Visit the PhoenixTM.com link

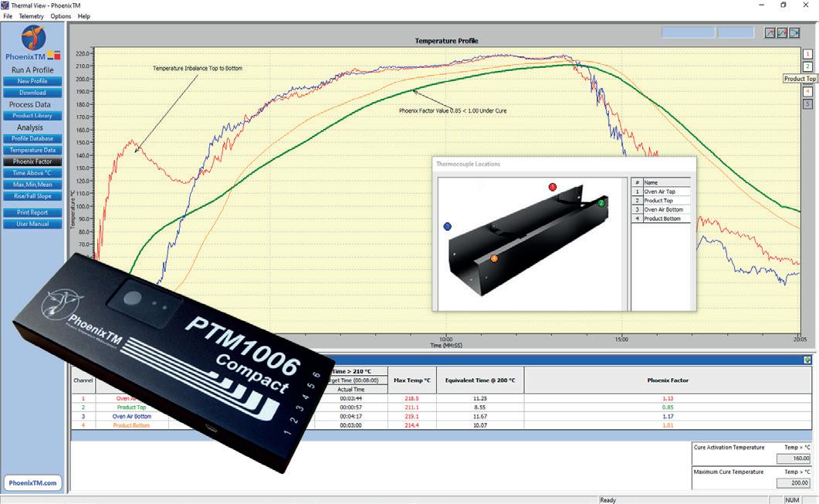(x=32, y=483)
